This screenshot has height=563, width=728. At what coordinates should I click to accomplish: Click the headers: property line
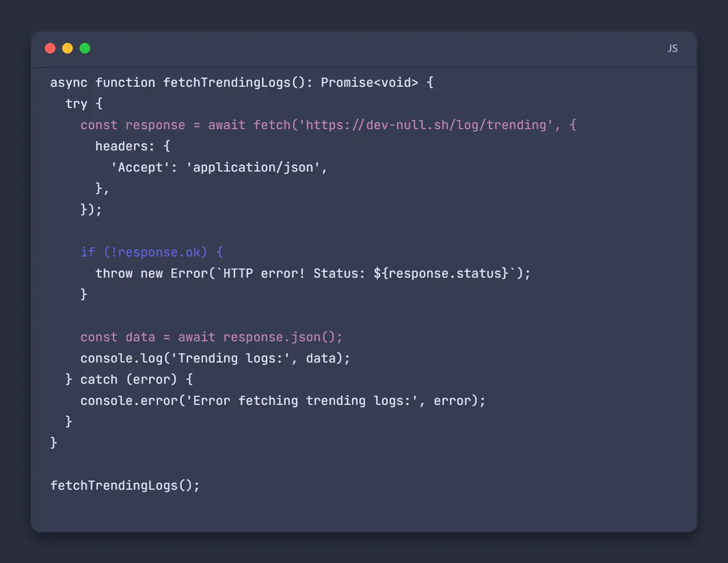tap(133, 146)
